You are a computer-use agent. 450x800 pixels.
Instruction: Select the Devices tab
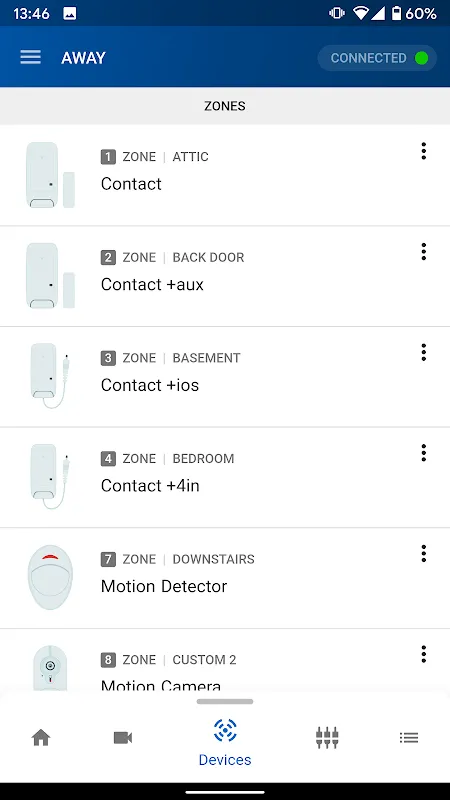click(x=225, y=742)
